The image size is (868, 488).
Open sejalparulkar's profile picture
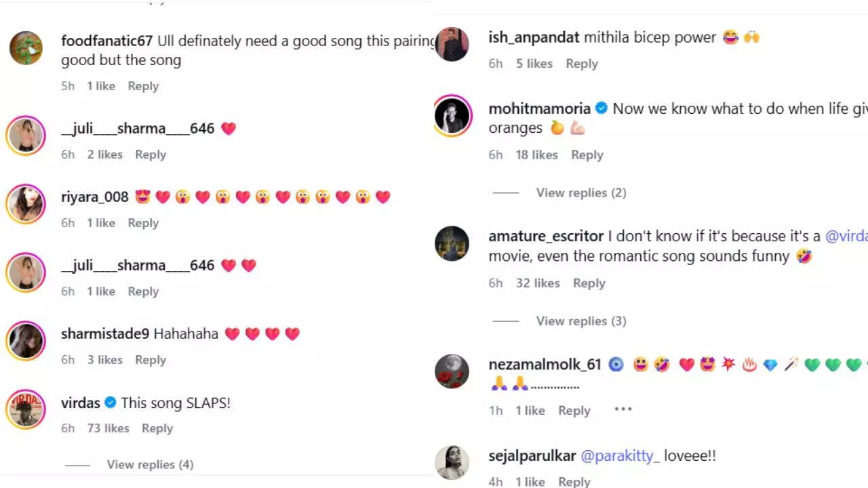click(x=452, y=462)
